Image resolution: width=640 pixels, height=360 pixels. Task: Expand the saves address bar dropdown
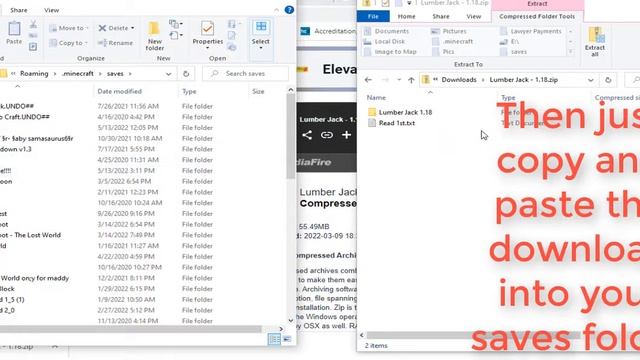[x=168, y=74]
